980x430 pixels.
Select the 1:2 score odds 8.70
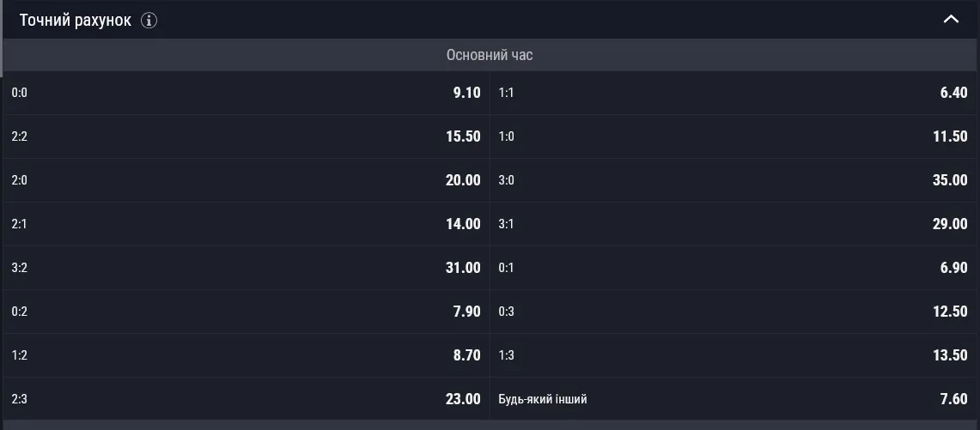pos(247,355)
